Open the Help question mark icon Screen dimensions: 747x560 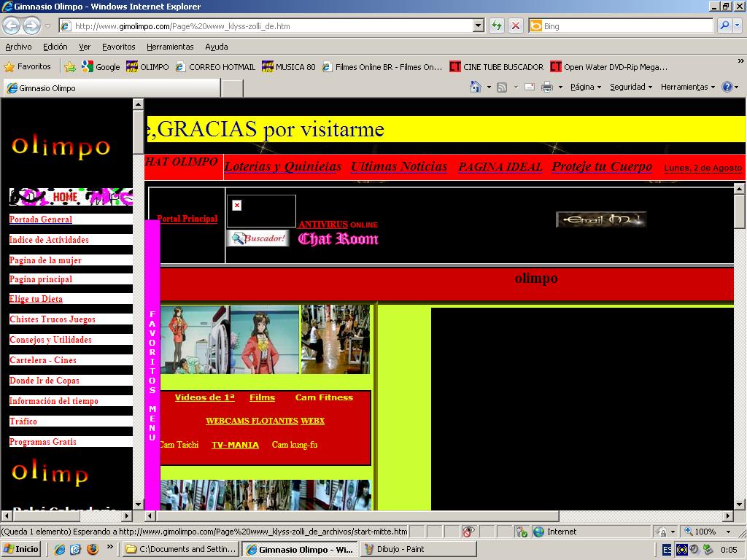[727, 87]
